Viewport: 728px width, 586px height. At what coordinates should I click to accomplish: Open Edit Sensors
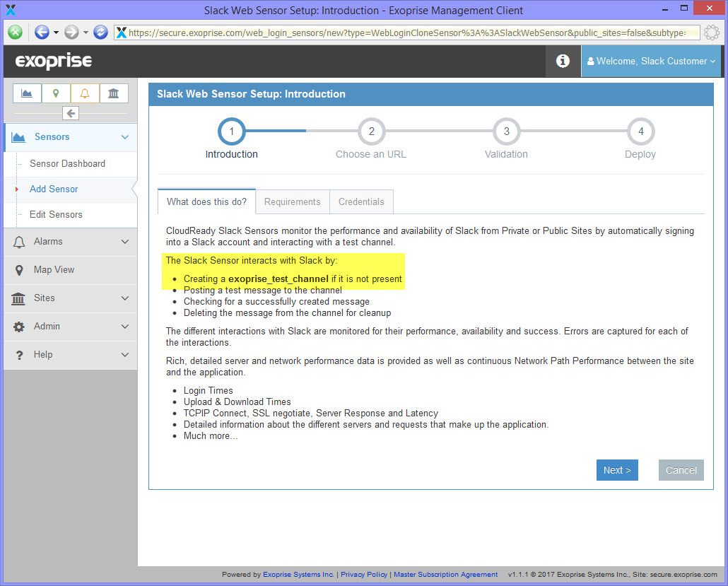click(x=56, y=214)
